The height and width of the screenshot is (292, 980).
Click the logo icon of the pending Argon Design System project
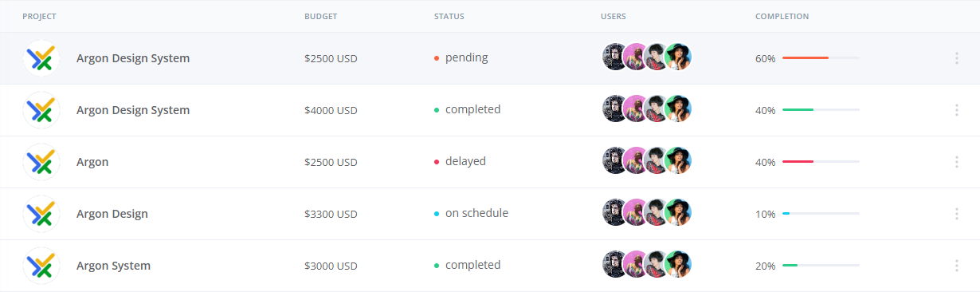tap(41, 58)
